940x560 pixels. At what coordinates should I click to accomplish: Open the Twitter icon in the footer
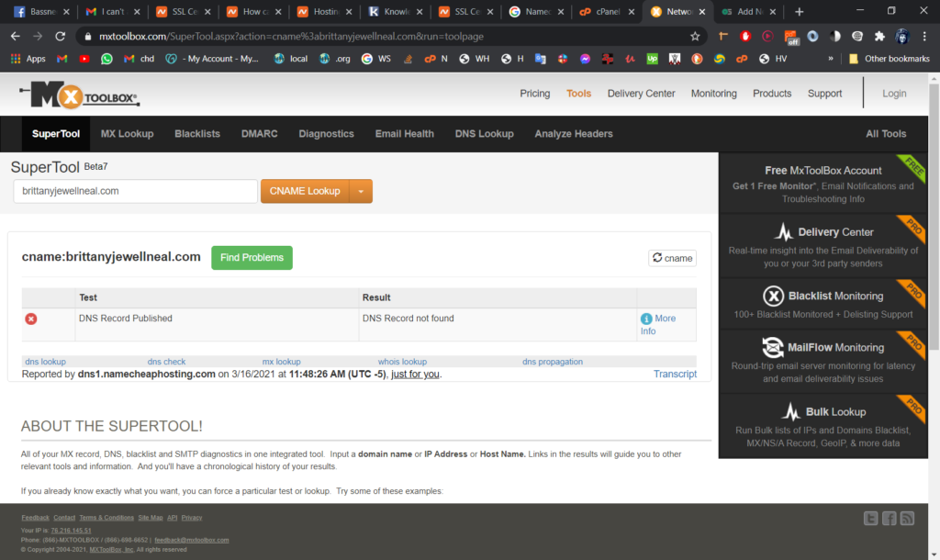(871, 519)
